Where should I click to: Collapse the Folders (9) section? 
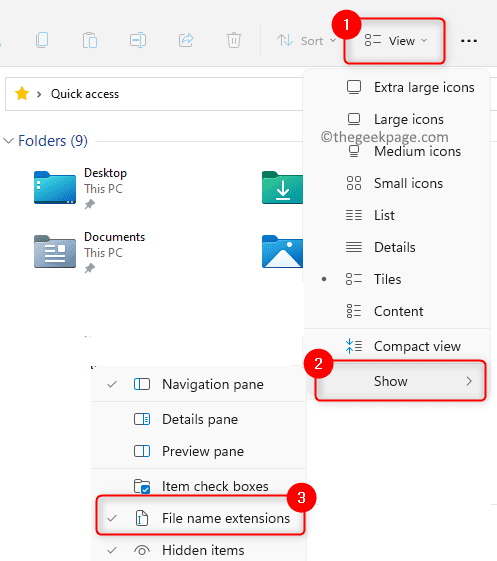[9, 141]
